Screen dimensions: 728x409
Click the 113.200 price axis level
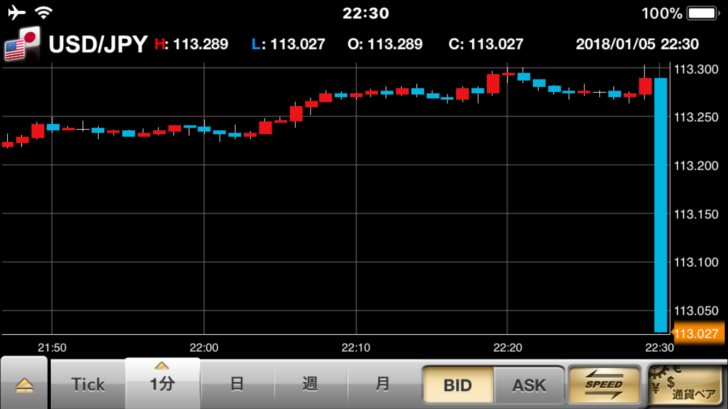click(698, 165)
